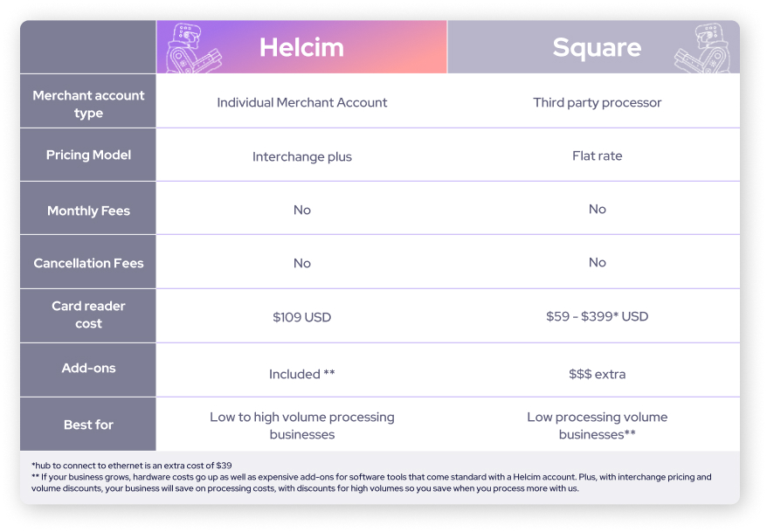Click the "Card reader cost" row label

(88, 314)
